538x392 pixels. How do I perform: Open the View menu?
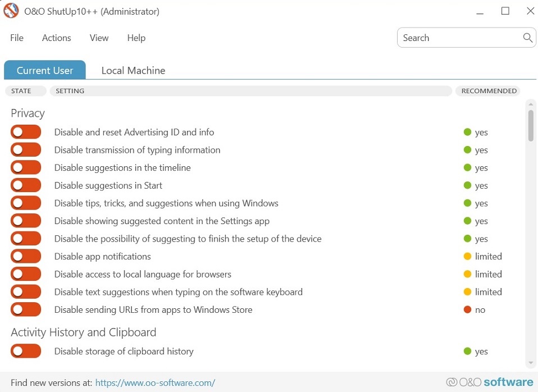99,38
